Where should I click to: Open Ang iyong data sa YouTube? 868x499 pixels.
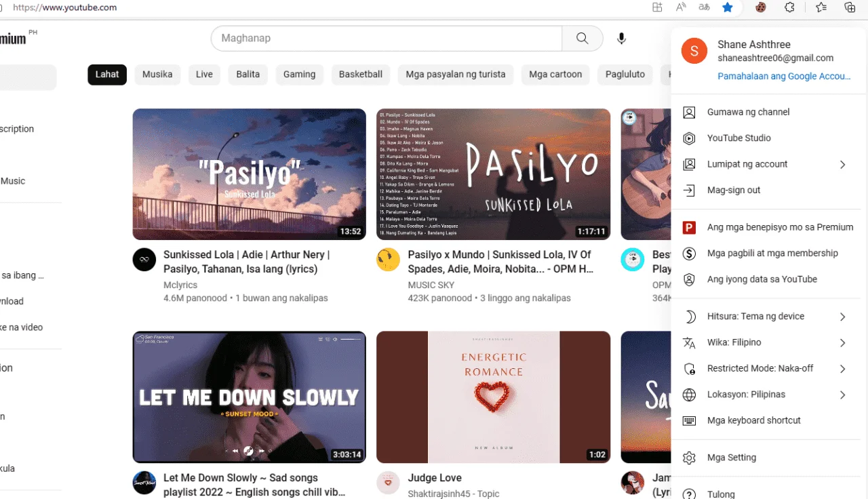point(770,279)
